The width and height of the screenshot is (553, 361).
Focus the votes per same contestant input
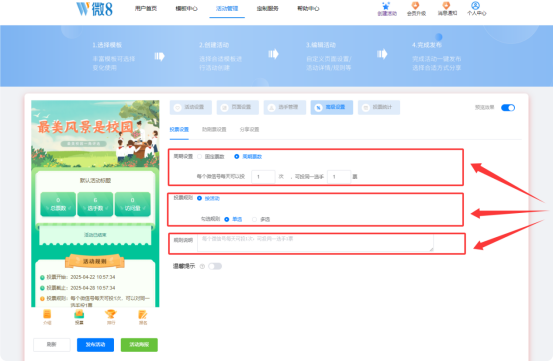click(339, 177)
